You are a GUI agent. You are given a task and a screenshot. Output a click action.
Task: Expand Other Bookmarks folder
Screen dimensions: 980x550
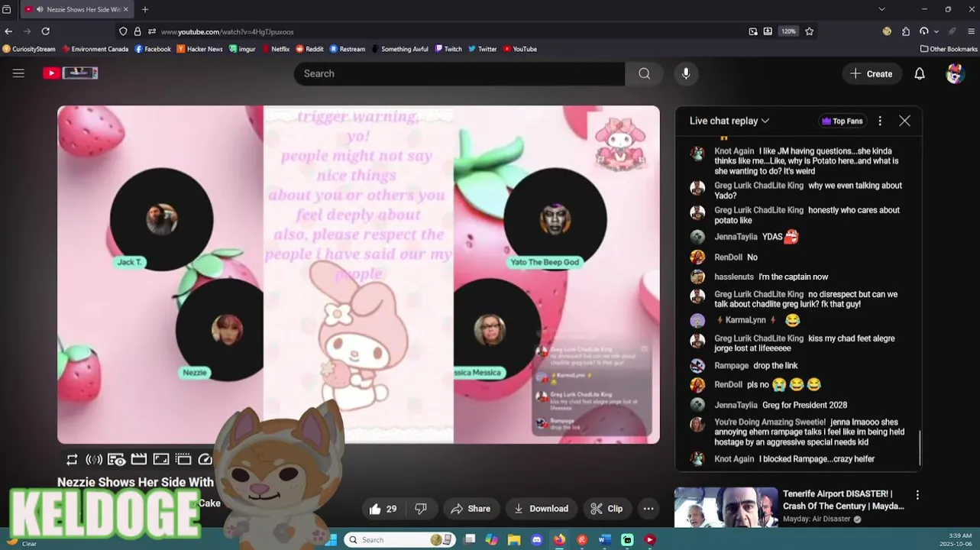coord(948,49)
